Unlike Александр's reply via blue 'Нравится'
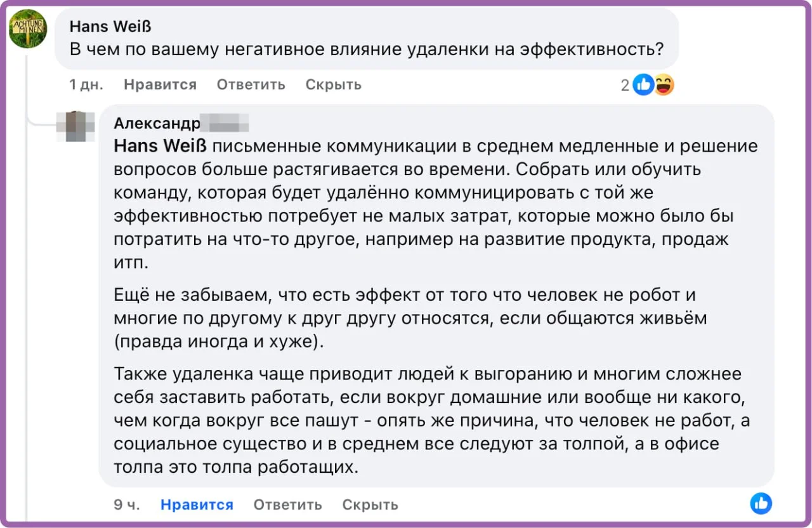This screenshot has height=528, width=812. [x=197, y=504]
